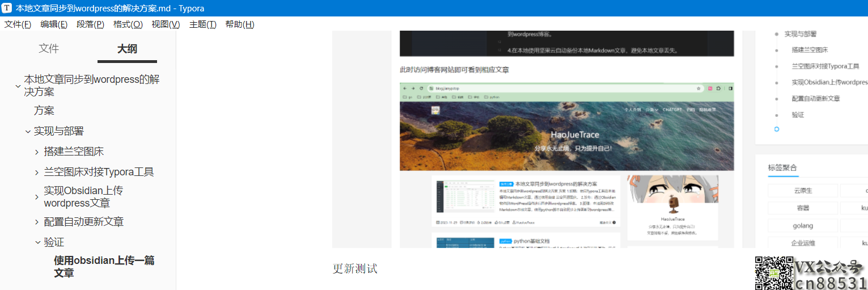Click 兰空图床对接Typora工具 in the right-side table of contents
868x290 pixels.
[825, 66]
